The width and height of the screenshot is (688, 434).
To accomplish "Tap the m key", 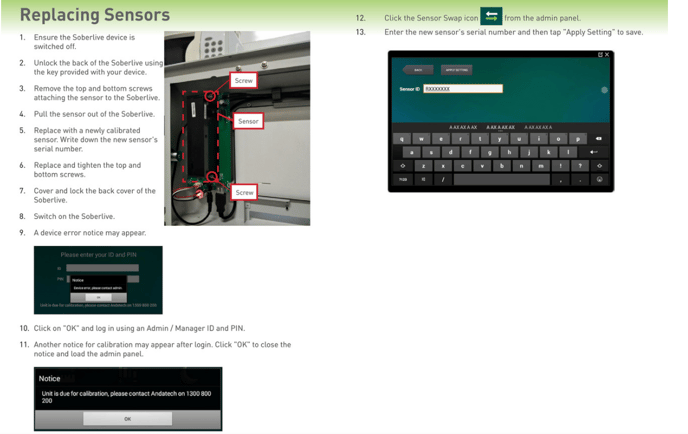I will tap(541, 166).
